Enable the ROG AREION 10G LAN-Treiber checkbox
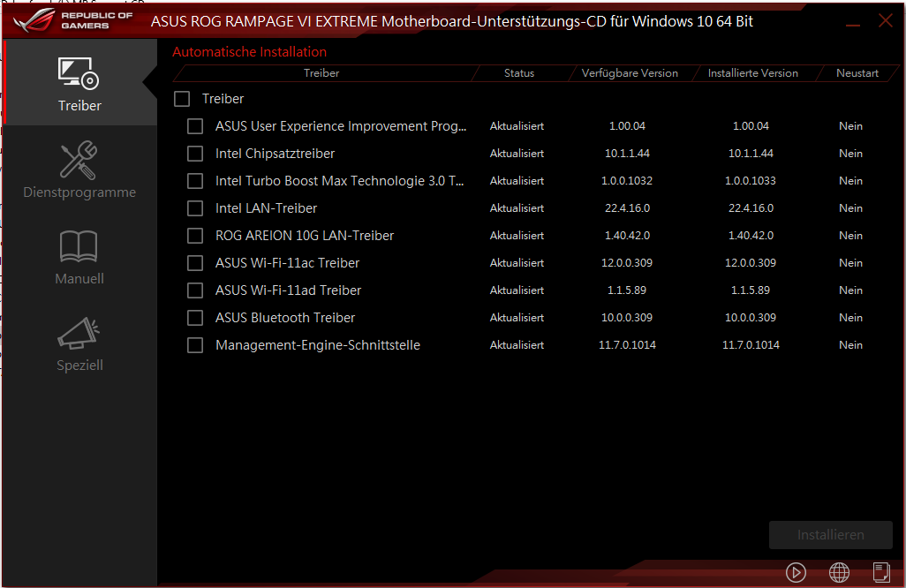 click(x=195, y=236)
